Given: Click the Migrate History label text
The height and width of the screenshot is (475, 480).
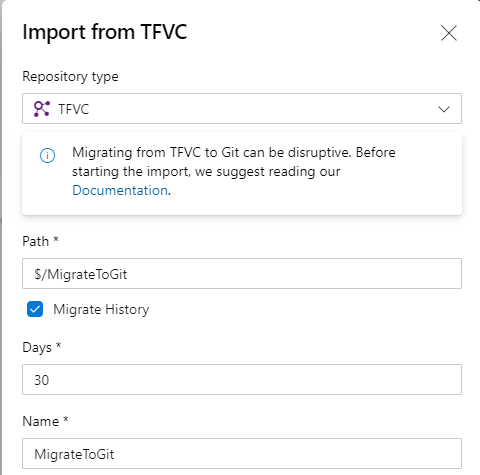Looking at the screenshot, I should pyautogui.click(x=101, y=310).
